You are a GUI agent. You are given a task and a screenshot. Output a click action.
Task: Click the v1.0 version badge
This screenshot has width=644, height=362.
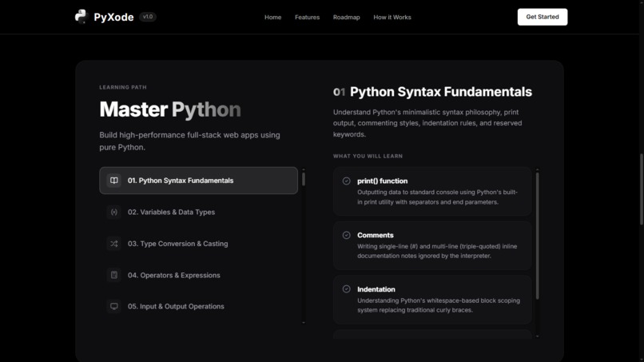coord(148,17)
